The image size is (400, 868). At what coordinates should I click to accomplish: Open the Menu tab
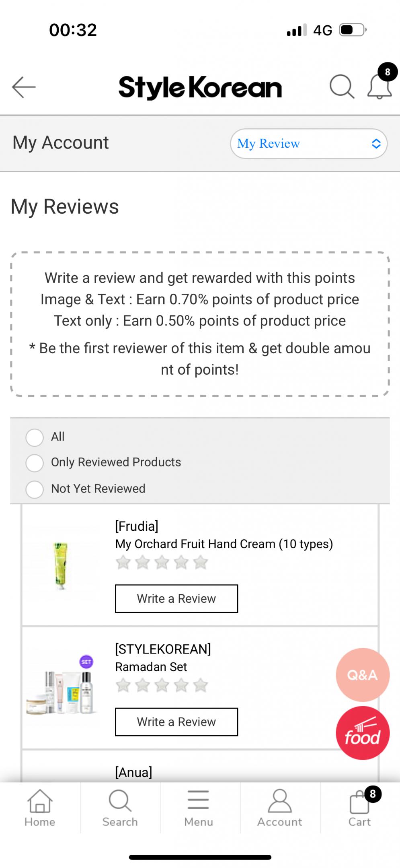click(199, 807)
